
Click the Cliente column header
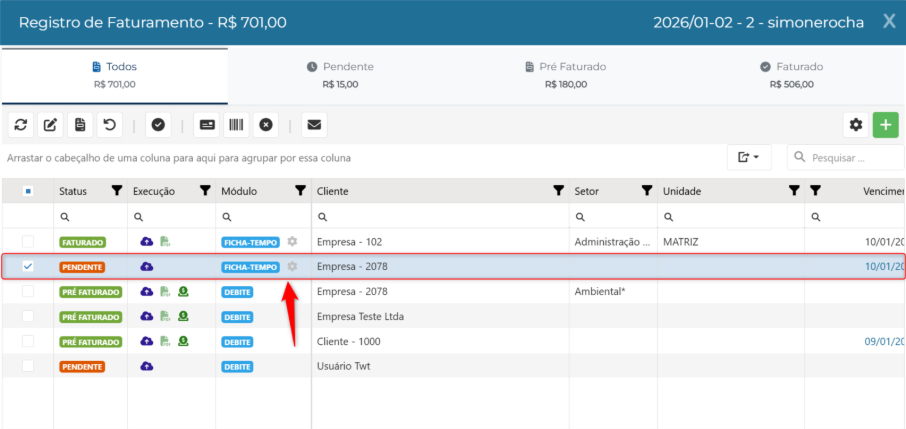tap(440, 191)
